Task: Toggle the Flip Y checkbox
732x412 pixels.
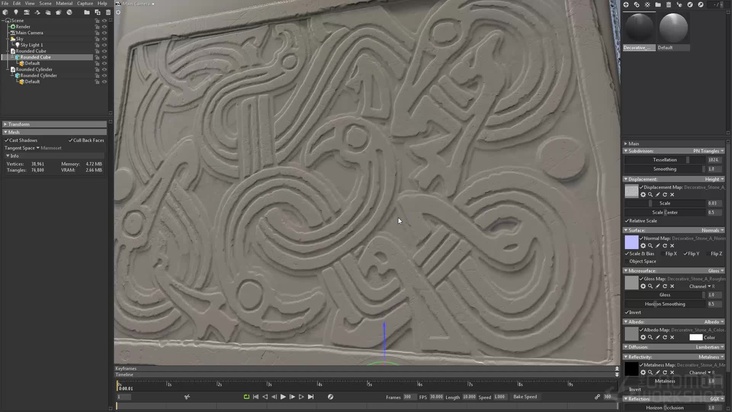Action: click(685, 253)
